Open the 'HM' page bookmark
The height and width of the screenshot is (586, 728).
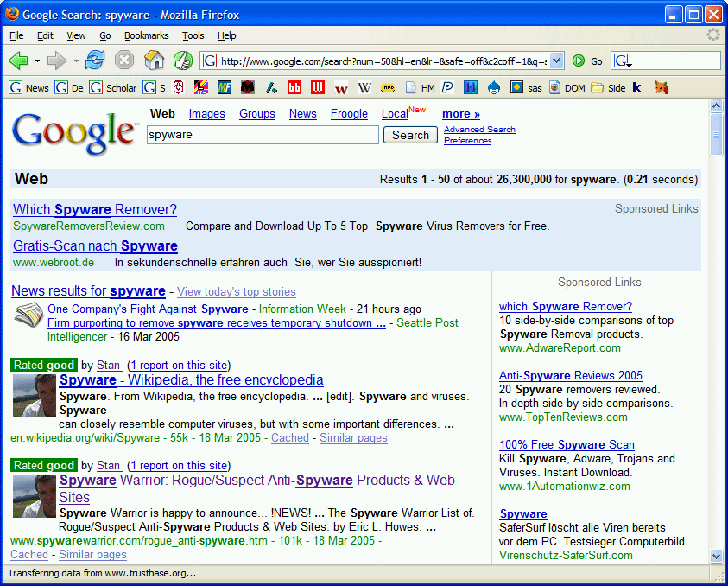click(x=421, y=88)
